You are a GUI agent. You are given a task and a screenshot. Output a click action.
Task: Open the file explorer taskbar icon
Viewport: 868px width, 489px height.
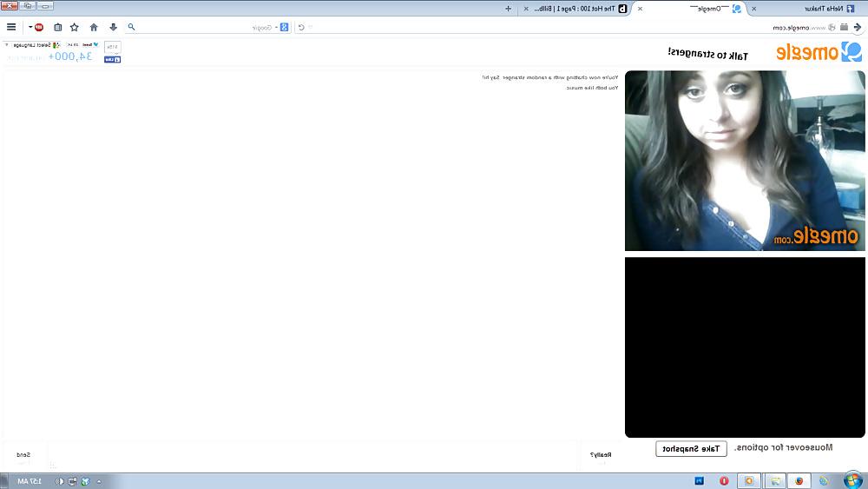[x=775, y=480]
